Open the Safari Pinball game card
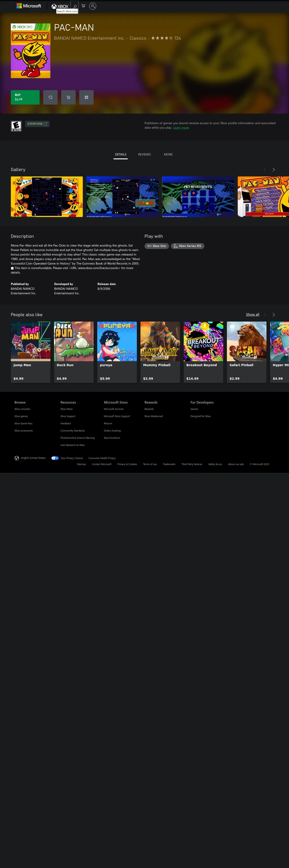The width and height of the screenshot is (289, 868). pyautogui.click(x=247, y=352)
